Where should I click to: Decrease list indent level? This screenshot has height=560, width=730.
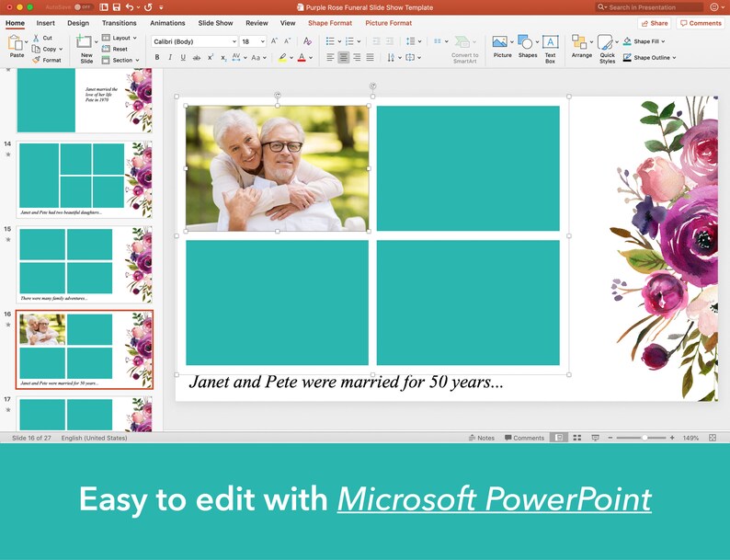377,41
